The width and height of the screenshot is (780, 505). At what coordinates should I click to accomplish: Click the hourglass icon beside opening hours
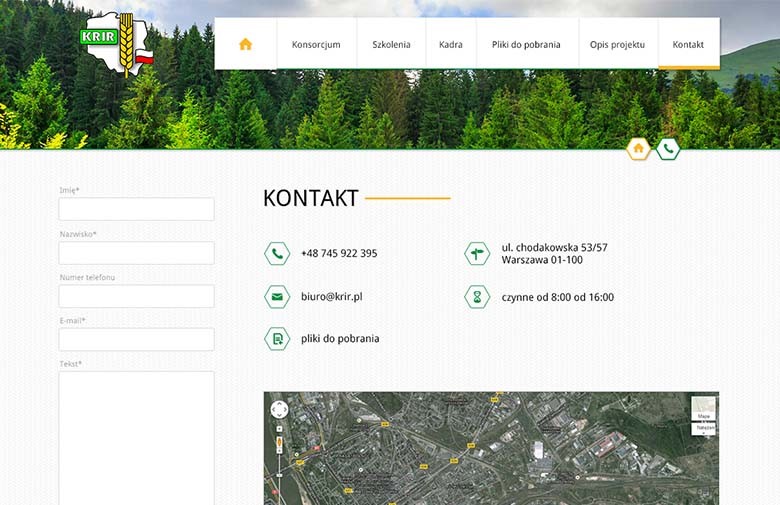click(x=477, y=297)
